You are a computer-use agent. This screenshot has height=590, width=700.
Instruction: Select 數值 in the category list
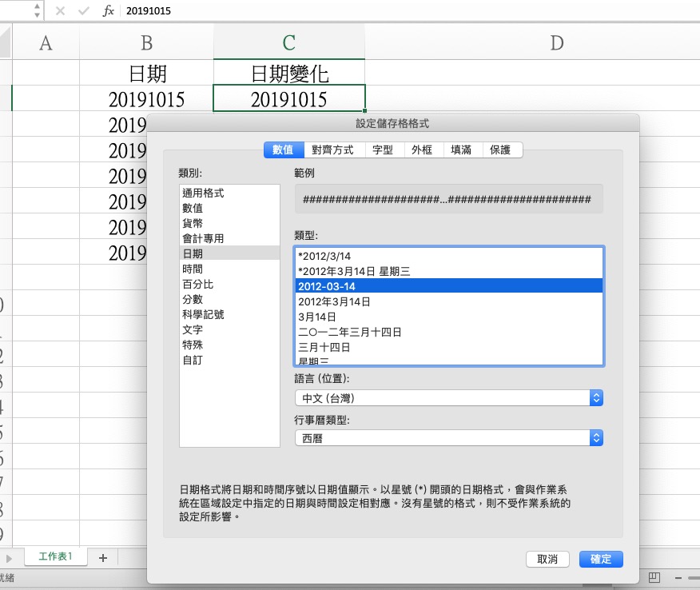coord(229,208)
